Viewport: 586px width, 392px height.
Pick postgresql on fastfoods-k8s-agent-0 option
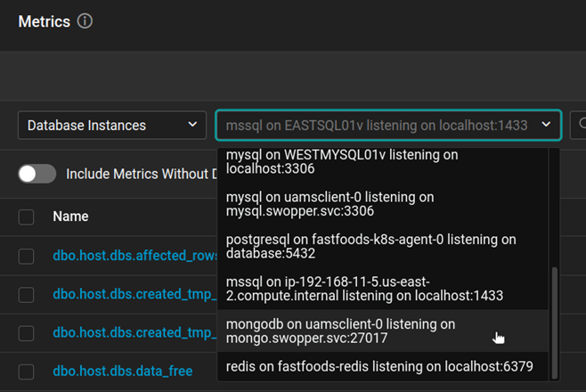click(x=370, y=246)
